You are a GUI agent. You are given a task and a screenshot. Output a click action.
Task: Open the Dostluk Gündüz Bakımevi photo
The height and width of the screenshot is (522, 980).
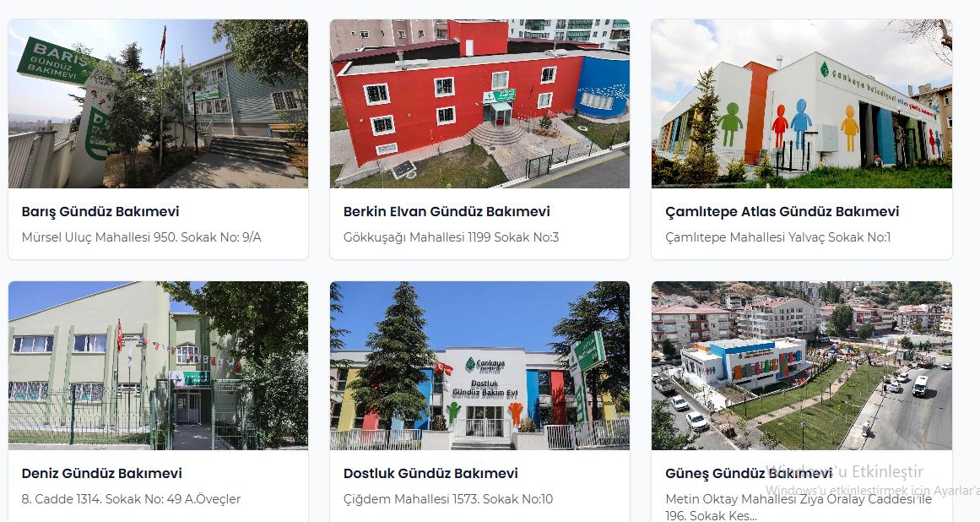tap(480, 366)
